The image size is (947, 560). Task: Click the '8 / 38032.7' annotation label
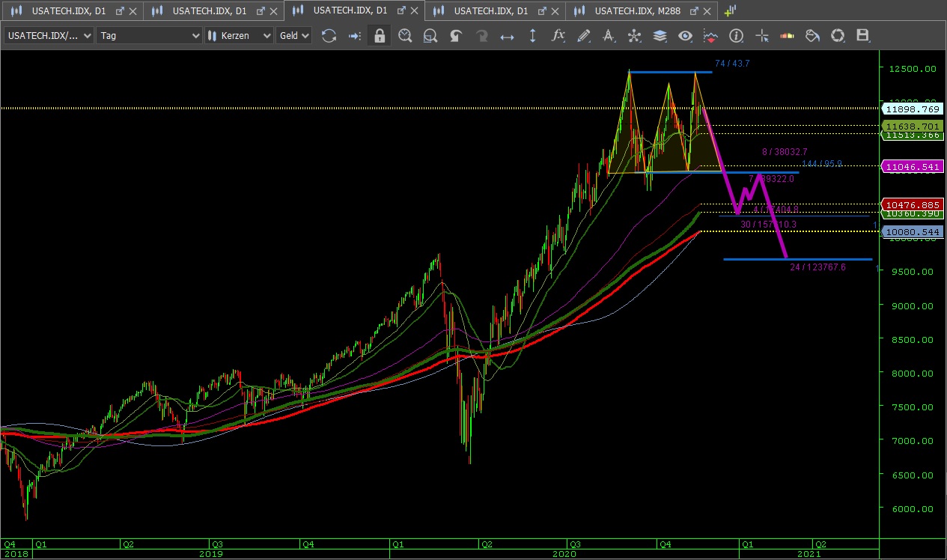coord(785,151)
